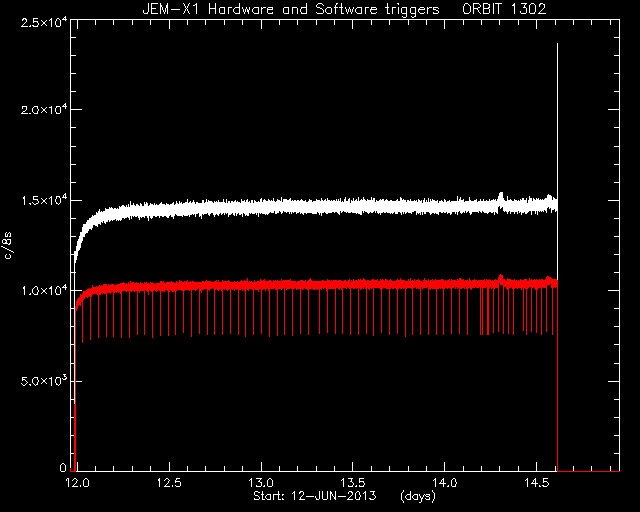640x512 pixels.
Task: Click the red software trigger curve near 13.0
Action: 261,285
